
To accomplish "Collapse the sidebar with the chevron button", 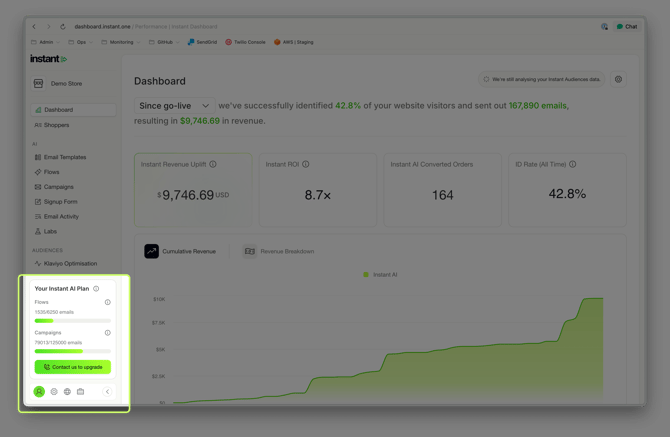I will 108,392.
